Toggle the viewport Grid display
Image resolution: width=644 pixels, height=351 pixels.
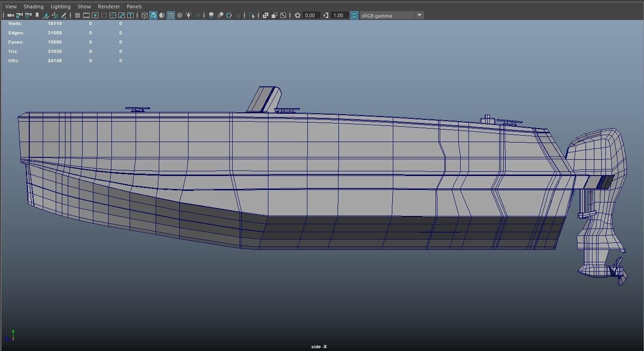coord(78,15)
